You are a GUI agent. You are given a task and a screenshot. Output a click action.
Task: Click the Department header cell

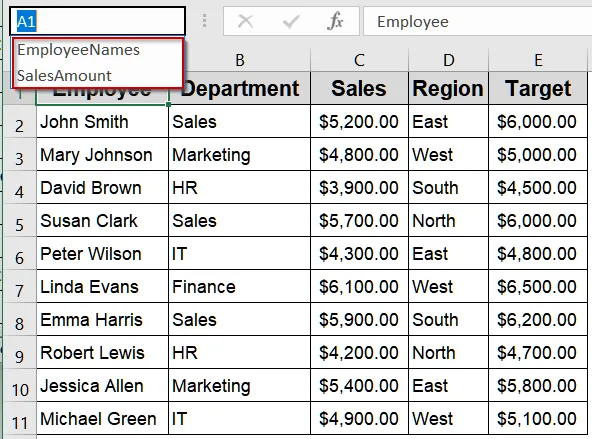coord(240,88)
